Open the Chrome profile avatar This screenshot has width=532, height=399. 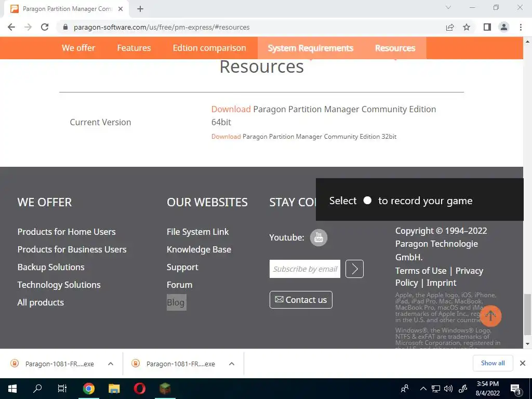[504, 27]
